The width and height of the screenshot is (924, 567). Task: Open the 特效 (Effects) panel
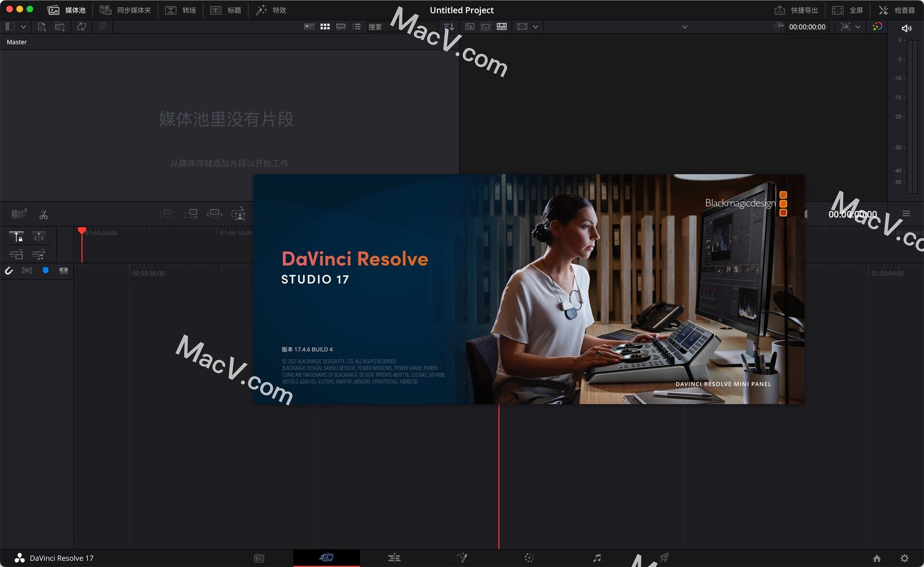[x=271, y=10]
